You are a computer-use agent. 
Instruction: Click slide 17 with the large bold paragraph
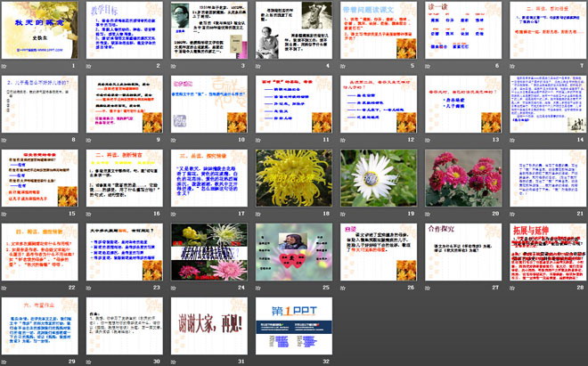pos(205,179)
